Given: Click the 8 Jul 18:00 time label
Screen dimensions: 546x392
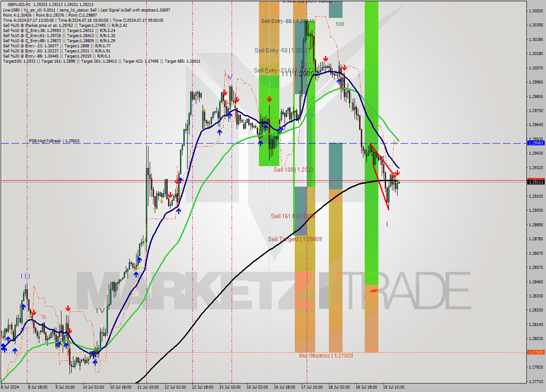Looking at the screenshot, I should tap(38, 387).
